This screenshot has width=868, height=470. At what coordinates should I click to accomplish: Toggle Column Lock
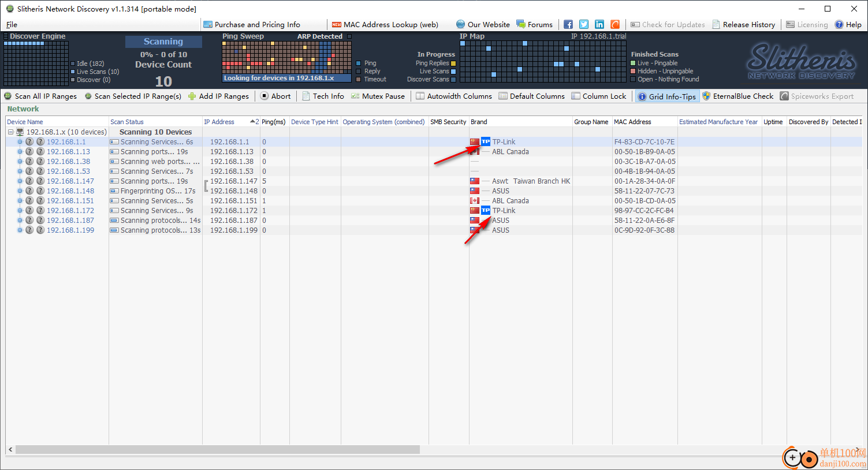pos(599,96)
